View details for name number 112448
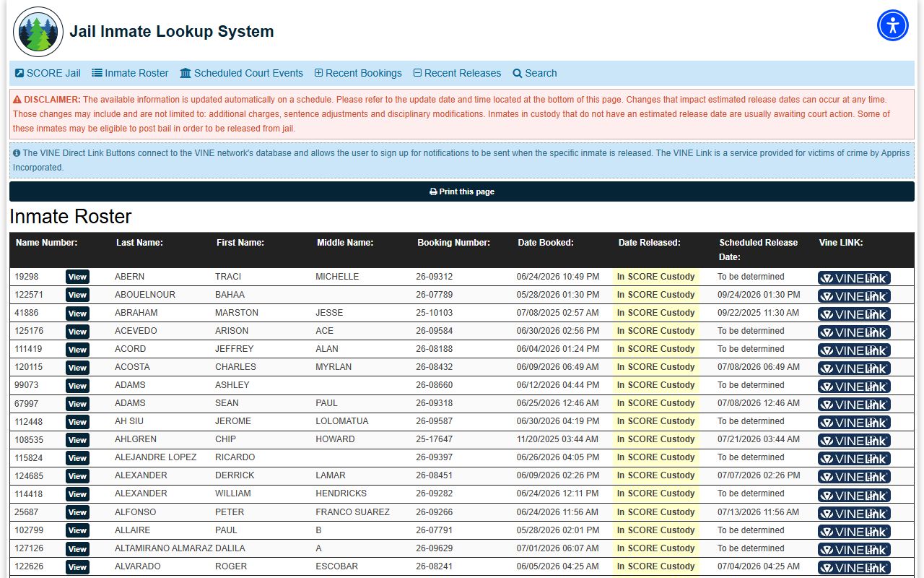The width and height of the screenshot is (924, 578). 77,421
